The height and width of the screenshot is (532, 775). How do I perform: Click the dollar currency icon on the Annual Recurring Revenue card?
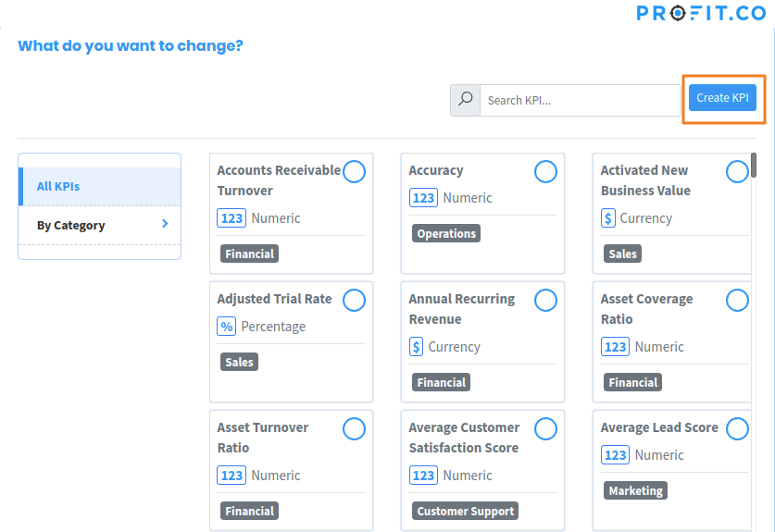tap(416, 347)
